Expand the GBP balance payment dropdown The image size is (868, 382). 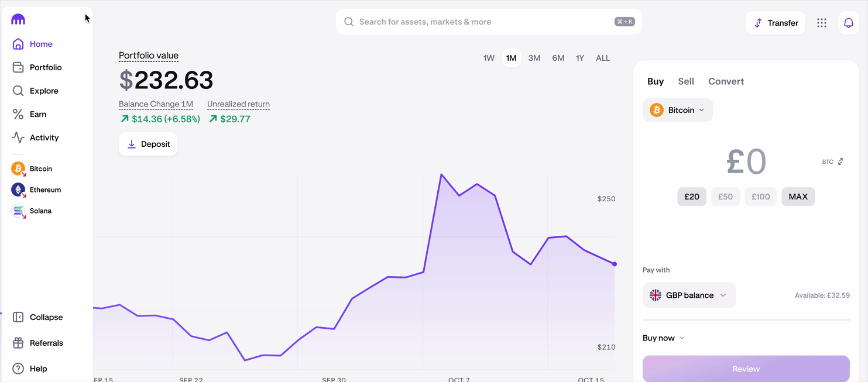689,295
